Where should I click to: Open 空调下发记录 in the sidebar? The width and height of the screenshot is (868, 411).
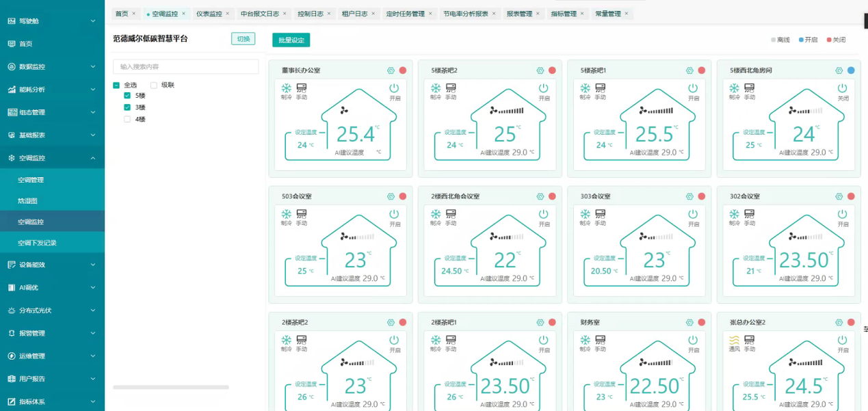point(37,243)
